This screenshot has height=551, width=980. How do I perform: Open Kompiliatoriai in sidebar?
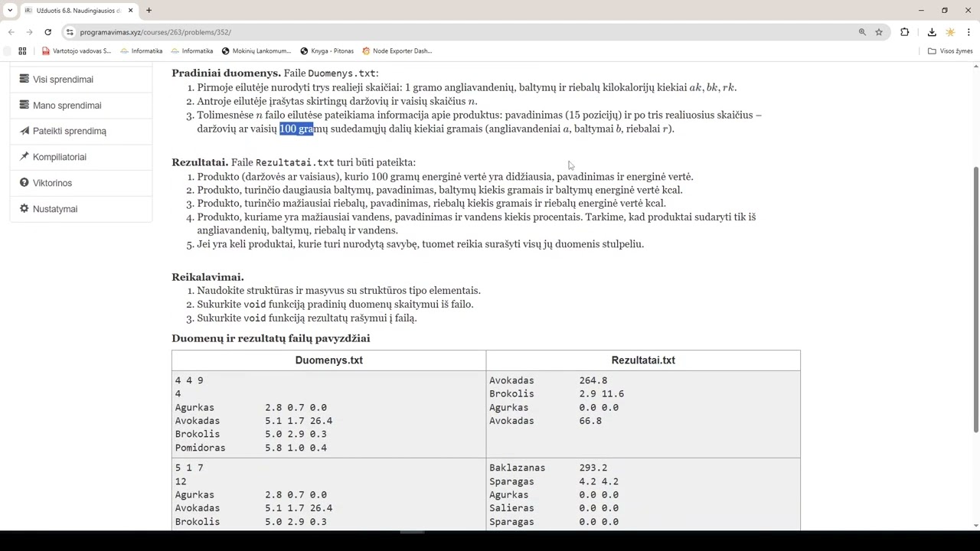click(x=80, y=157)
